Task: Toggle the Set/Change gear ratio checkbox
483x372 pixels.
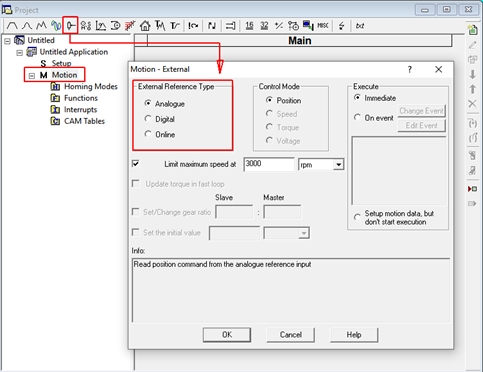Action: tap(136, 212)
